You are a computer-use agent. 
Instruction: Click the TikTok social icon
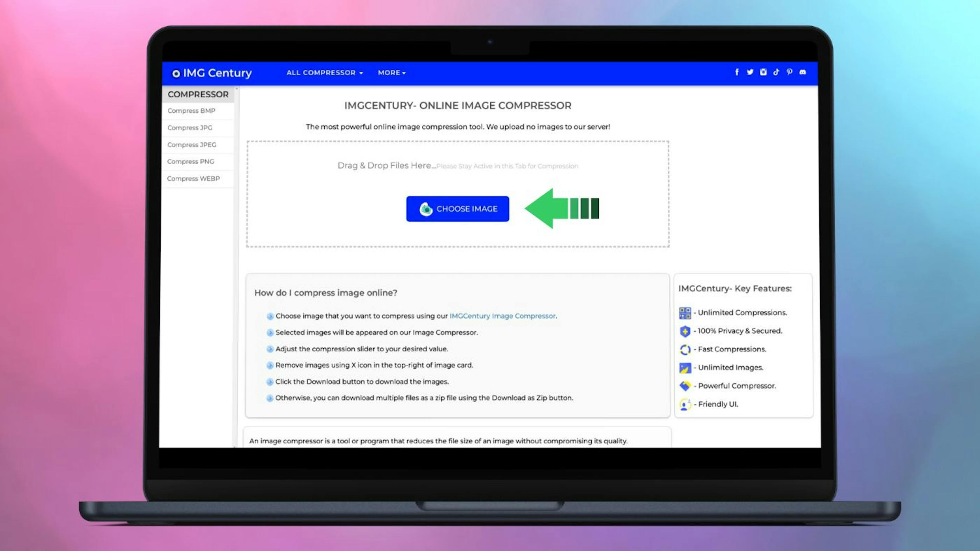(777, 72)
